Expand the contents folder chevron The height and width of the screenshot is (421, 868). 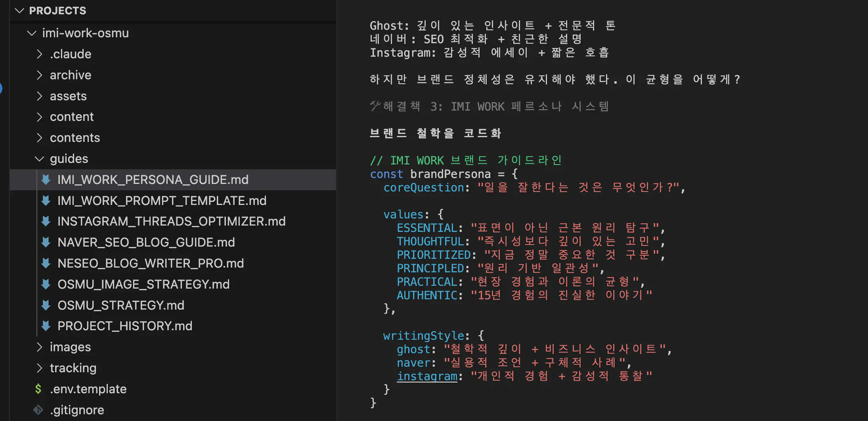[39, 138]
